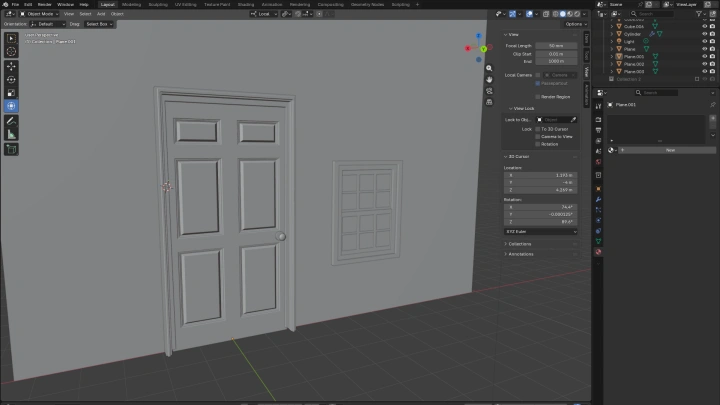The width and height of the screenshot is (720, 405).
Task: Select Plane.002 in the outliner
Action: 632,63
